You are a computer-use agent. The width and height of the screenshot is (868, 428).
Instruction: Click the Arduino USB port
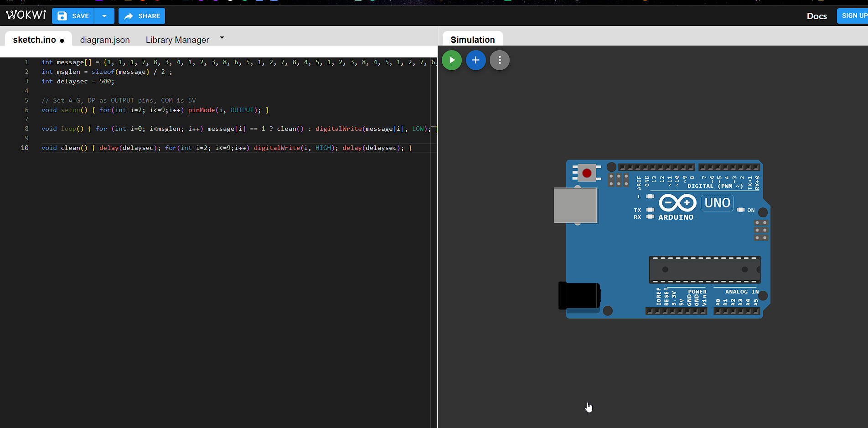click(x=575, y=205)
